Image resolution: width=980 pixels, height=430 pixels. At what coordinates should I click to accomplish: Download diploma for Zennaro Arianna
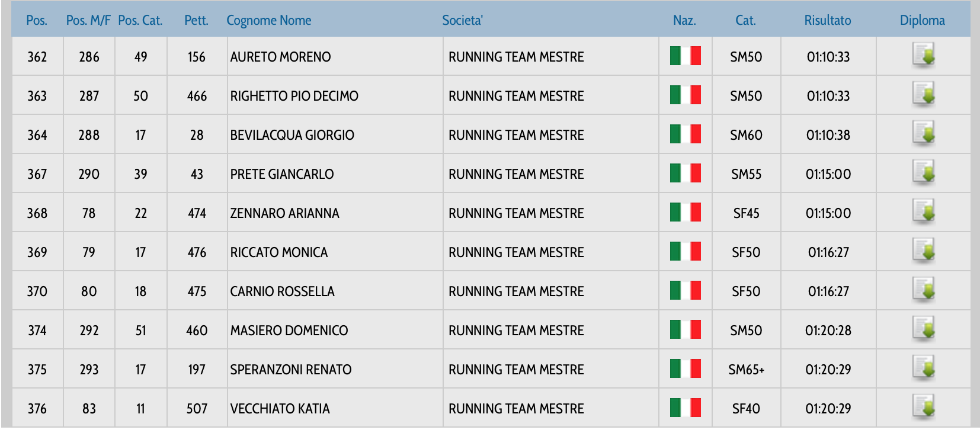pos(923,211)
